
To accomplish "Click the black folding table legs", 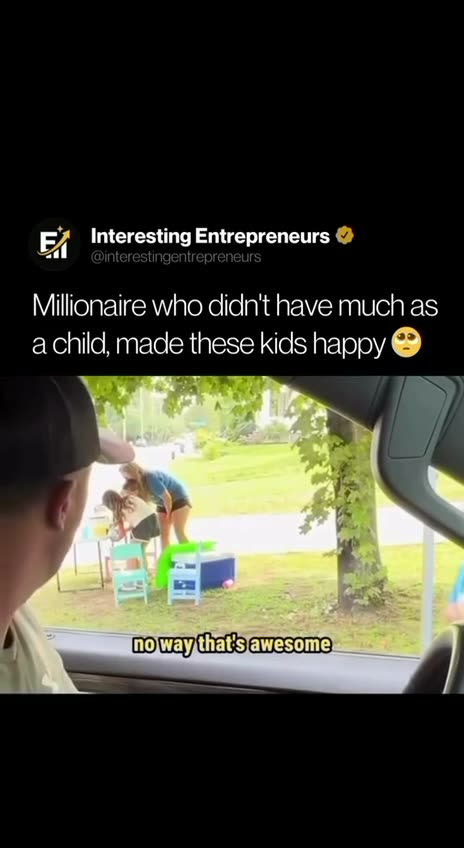I will coord(81,565).
